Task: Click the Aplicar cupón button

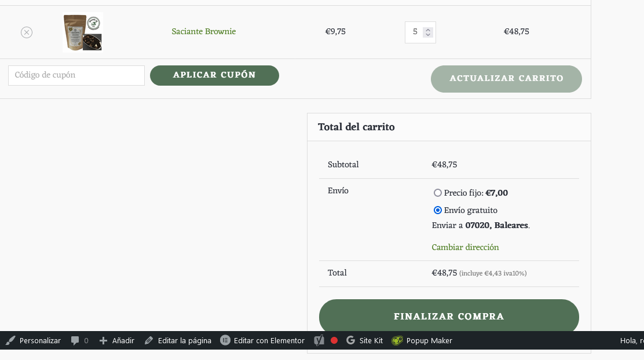Action: coord(214,75)
